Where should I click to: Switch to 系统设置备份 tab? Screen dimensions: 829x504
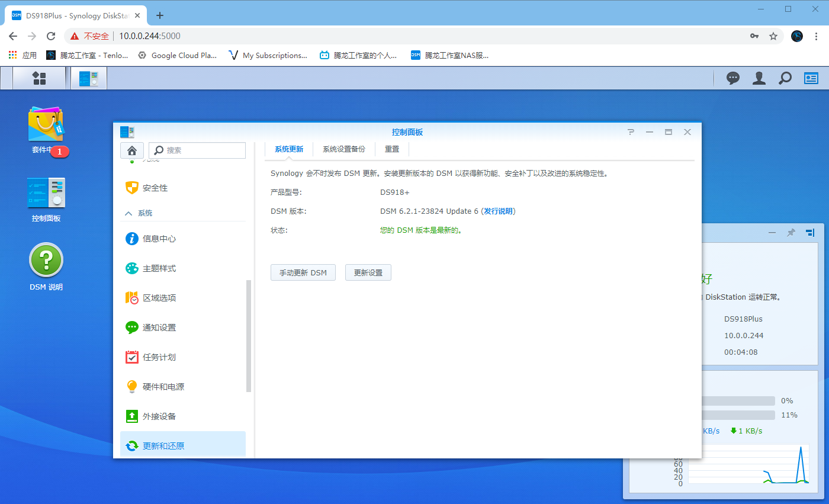coord(344,149)
